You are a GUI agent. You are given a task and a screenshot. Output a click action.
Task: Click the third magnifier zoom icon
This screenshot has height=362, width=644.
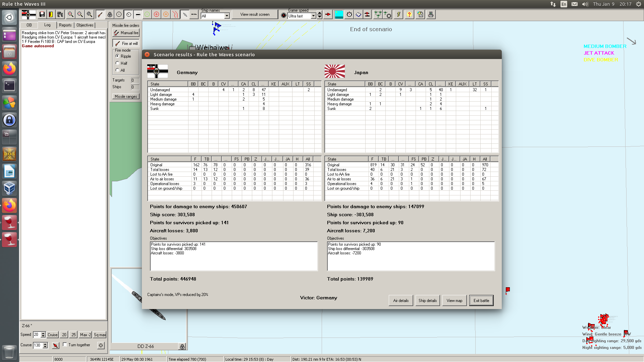[89, 14]
